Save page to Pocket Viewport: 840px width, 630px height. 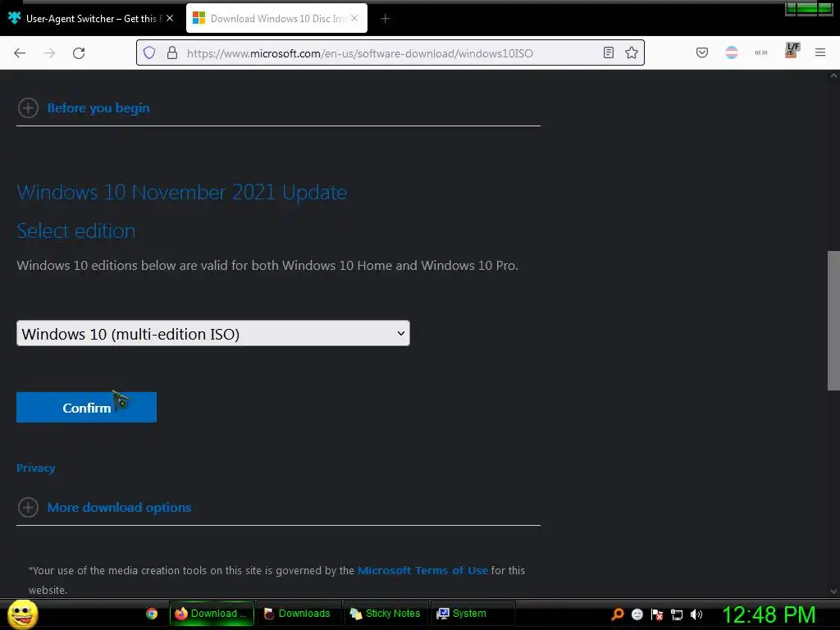(x=702, y=52)
